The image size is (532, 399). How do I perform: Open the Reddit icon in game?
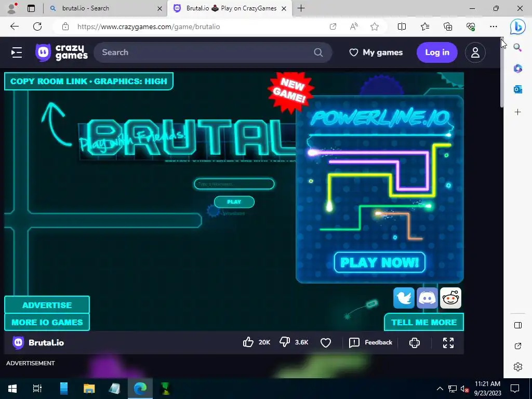450,298
